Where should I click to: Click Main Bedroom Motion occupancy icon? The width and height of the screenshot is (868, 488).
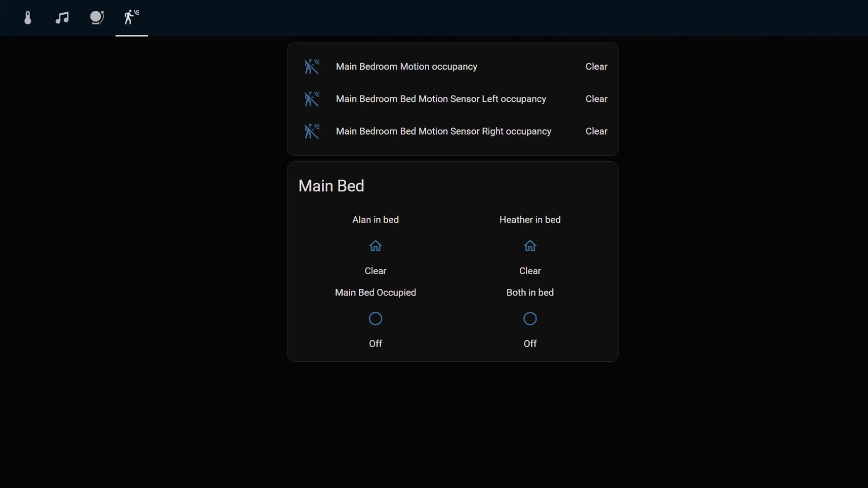311,67
